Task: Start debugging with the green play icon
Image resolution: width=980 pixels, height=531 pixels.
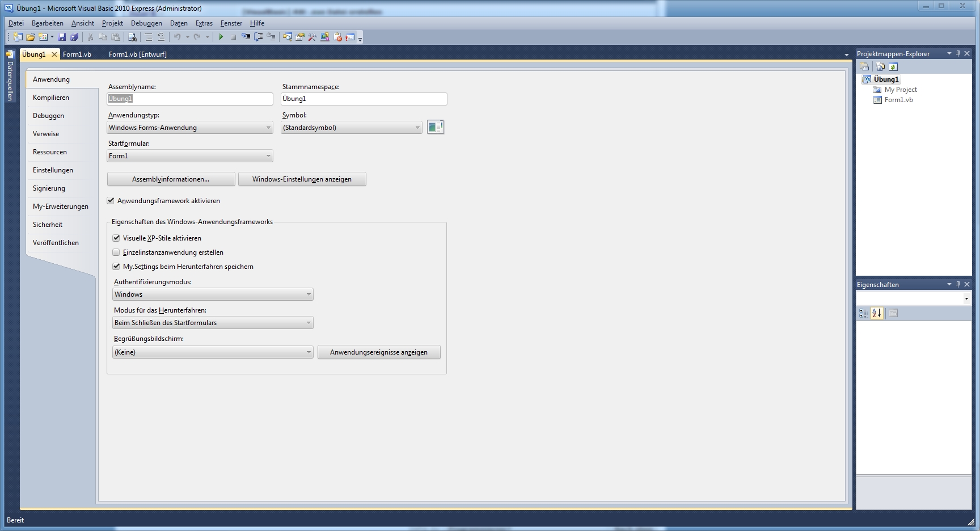Action: pyautogui.click(x=221, y=37)
